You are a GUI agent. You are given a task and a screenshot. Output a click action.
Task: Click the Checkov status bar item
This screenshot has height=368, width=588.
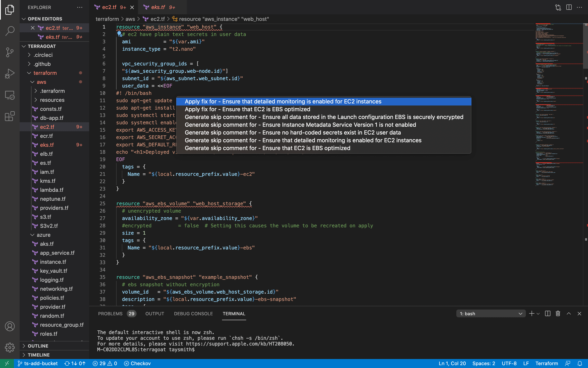click(138, 363)
